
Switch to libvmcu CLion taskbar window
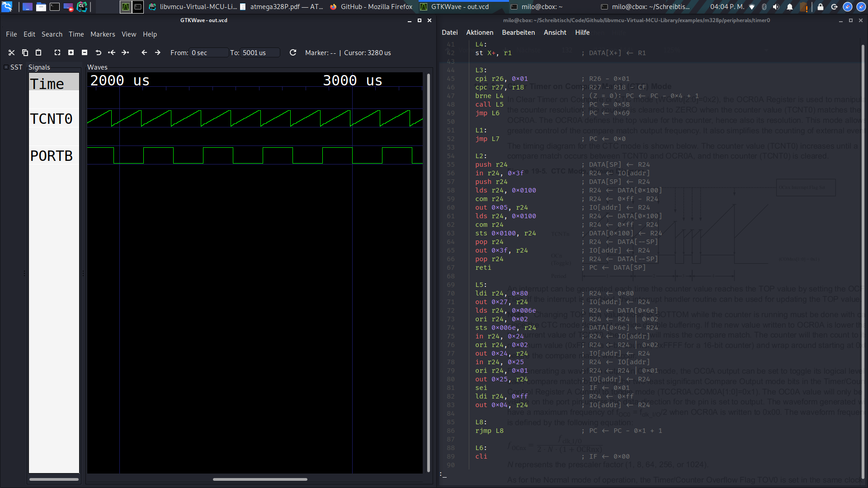[x=192, y=7]
